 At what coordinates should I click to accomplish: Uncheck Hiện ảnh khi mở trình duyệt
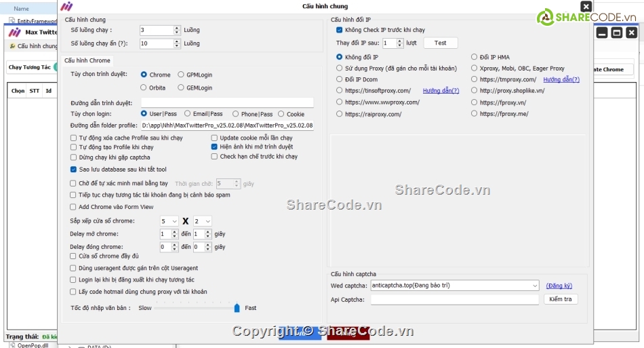pos(214,147)
